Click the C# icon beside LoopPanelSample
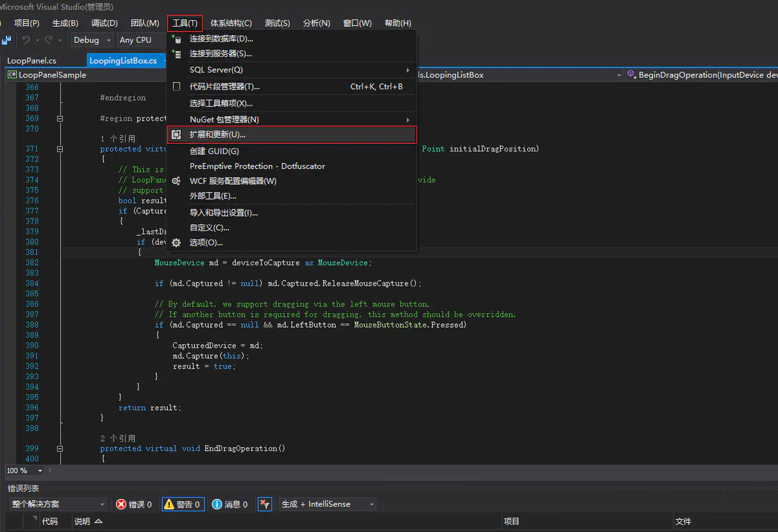The height and width of the screenshot is (532, 778). 12,75
